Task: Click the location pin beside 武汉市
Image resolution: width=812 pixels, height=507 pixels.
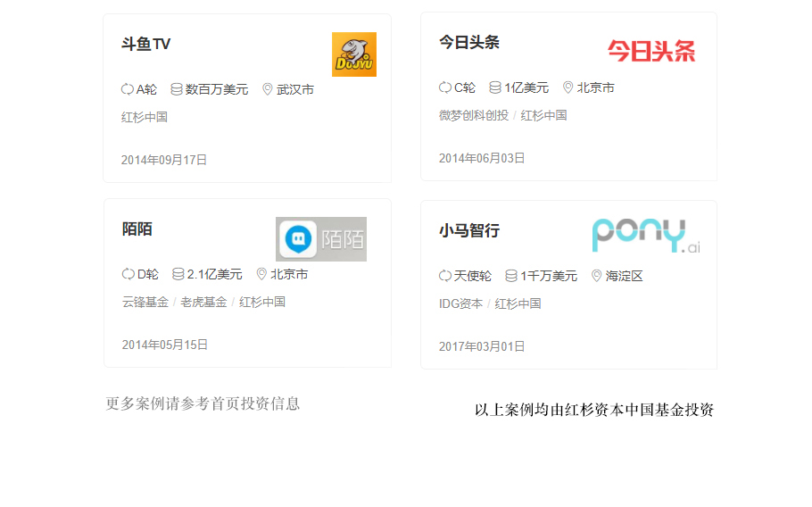Action: coord(267,89)
